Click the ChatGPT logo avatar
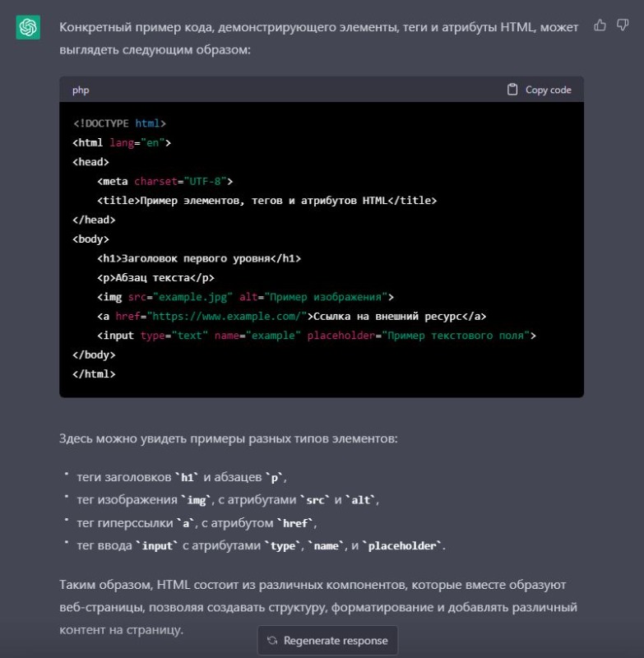This screenshot has height=658, width=644. pyautogui.click(x=28, y=27)
